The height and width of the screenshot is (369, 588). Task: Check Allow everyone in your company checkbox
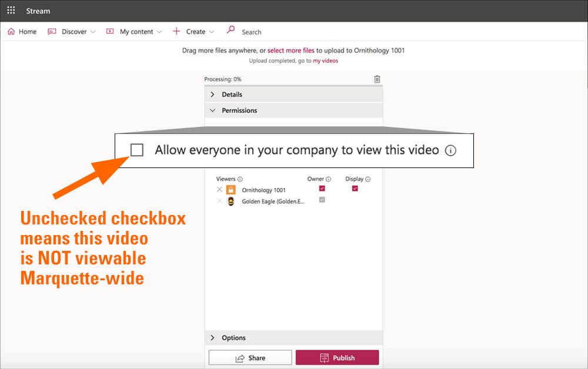[137, 150]
